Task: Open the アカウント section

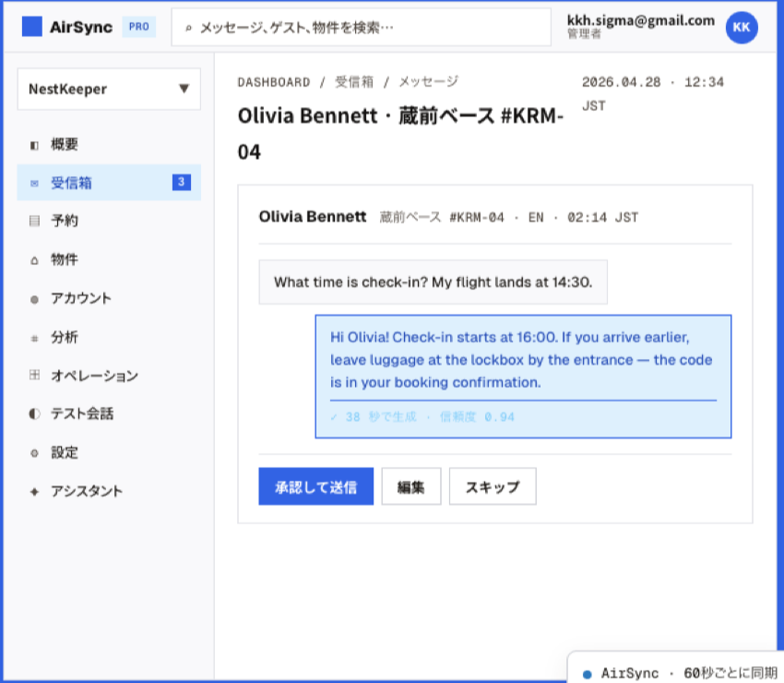Action: point(109,298)
